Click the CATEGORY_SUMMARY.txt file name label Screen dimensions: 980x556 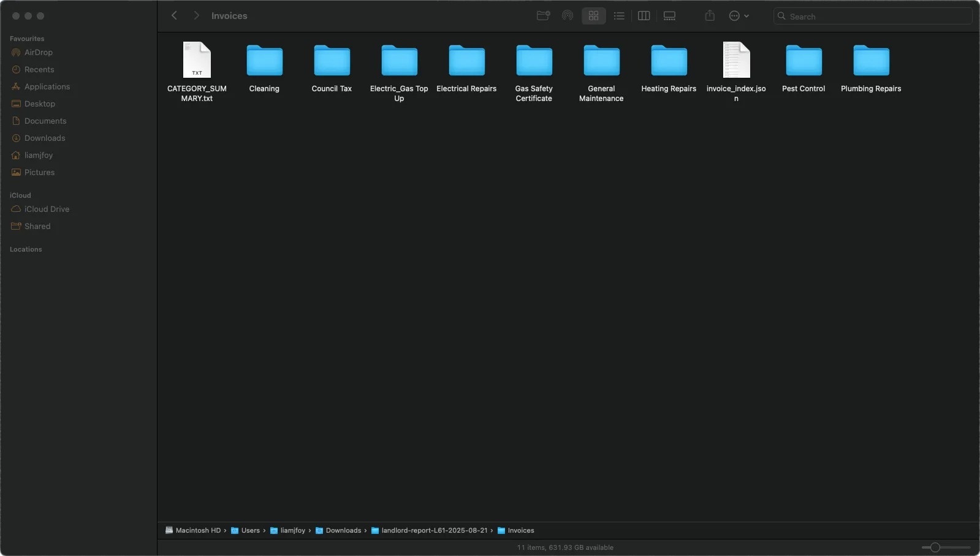[197, 93]
